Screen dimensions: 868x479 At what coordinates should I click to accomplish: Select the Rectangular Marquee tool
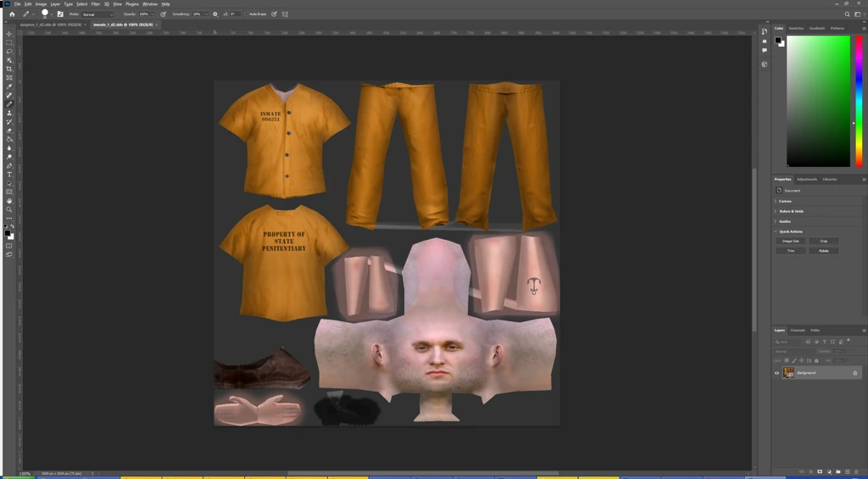[x=8, y=42]
